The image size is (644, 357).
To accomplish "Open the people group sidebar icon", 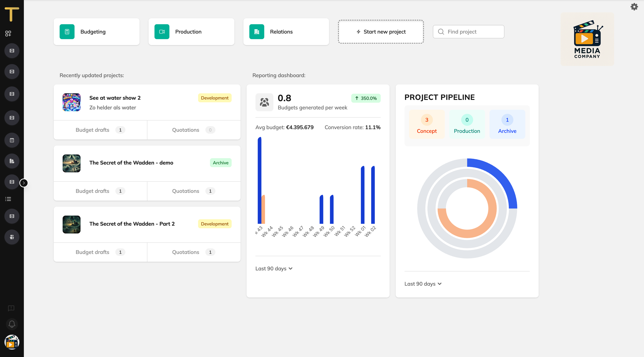I will pyautogui.click(x=12, y=237).
